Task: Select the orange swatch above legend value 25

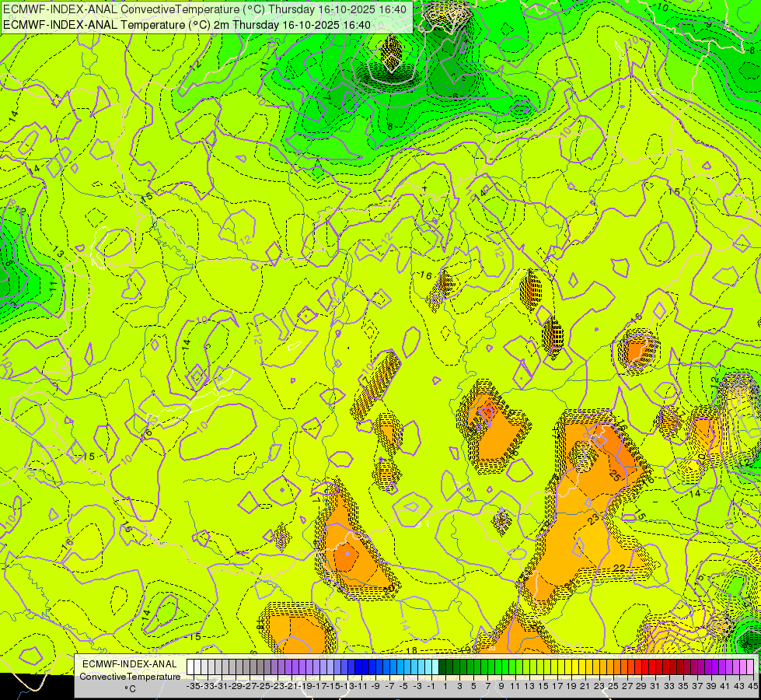Action: (x=610, y=667)
